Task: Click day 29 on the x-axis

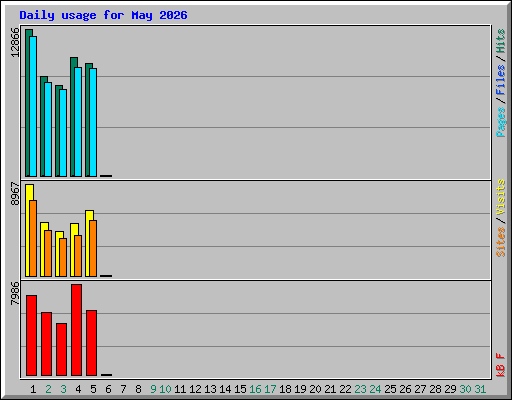Action: 450,389
